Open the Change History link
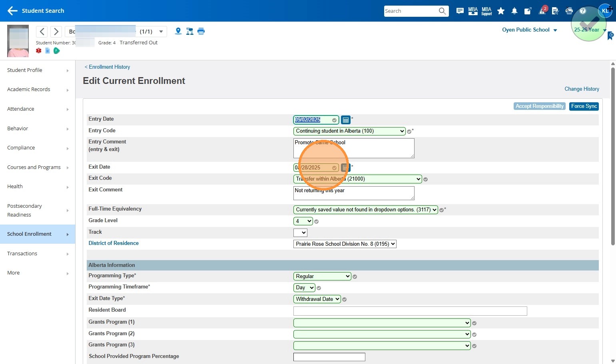Screen dimensions: 616x364 click(x=582, y=89)
